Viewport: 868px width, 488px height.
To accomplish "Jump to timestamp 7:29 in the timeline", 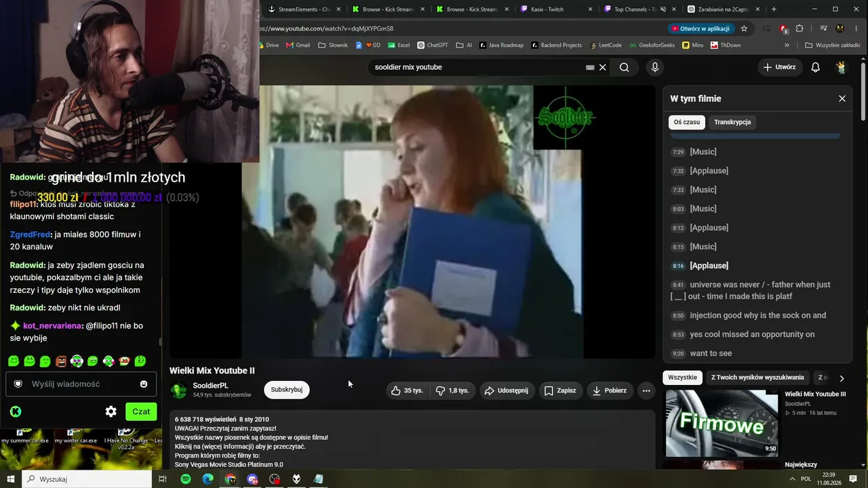I will (677, 152).
